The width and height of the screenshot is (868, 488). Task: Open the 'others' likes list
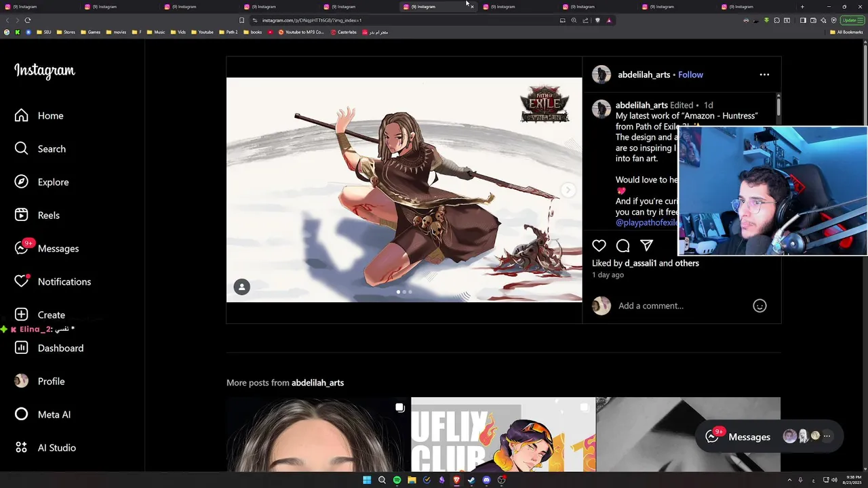click(687, 263)
